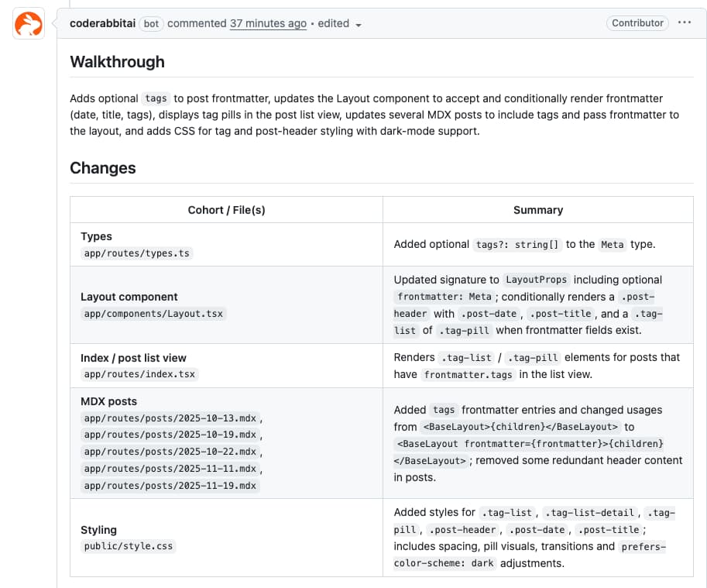Click the app/routes/types.ts file path
The height and width of the screenshot is (588, 707).
coord(136,253)
